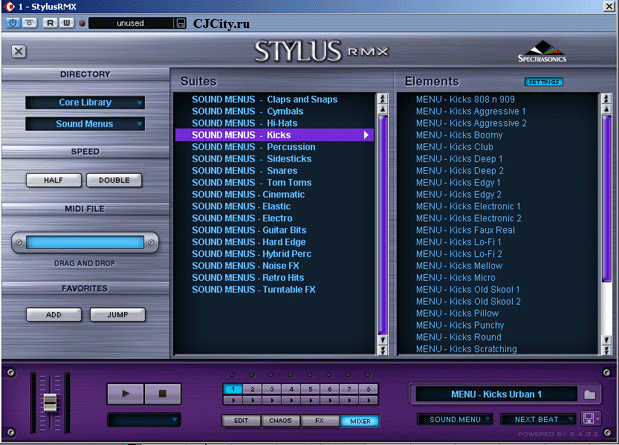Close the browser with the X icon
This screenshot has height=445, width=619.
19,51
